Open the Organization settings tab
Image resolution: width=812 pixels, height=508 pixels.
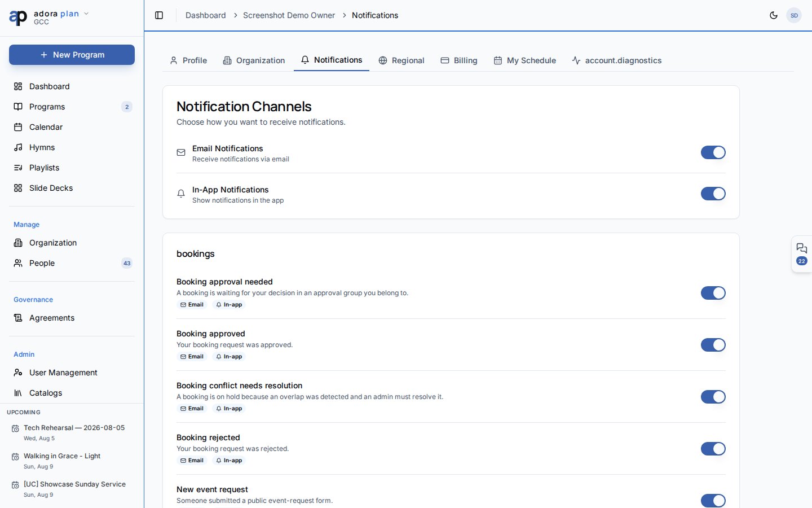[x=254, y=60]
